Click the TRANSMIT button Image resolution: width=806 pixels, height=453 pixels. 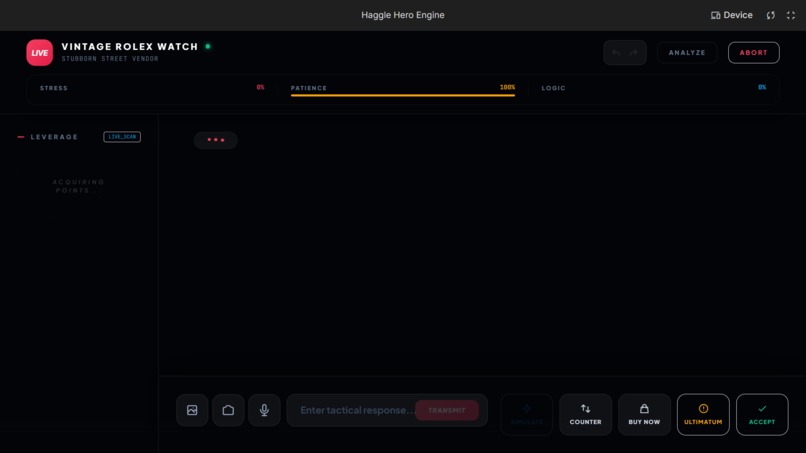[x=447, y=410]
